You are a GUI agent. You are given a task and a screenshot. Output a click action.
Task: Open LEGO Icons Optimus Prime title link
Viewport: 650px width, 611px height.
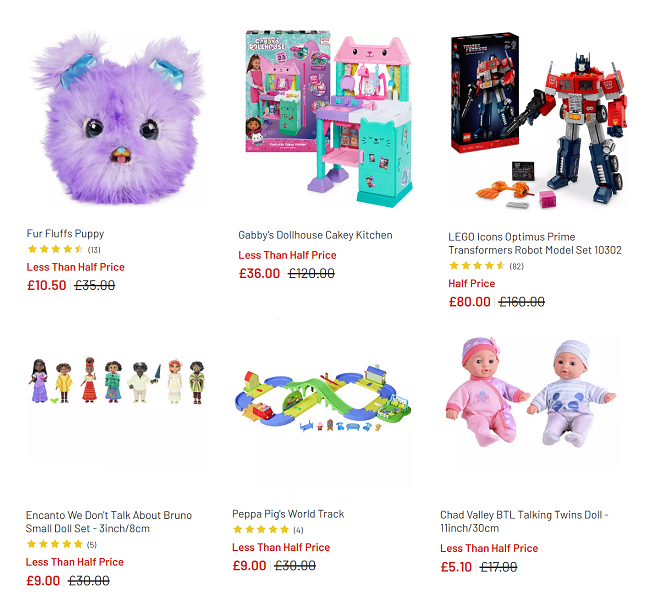pos(535,243)
